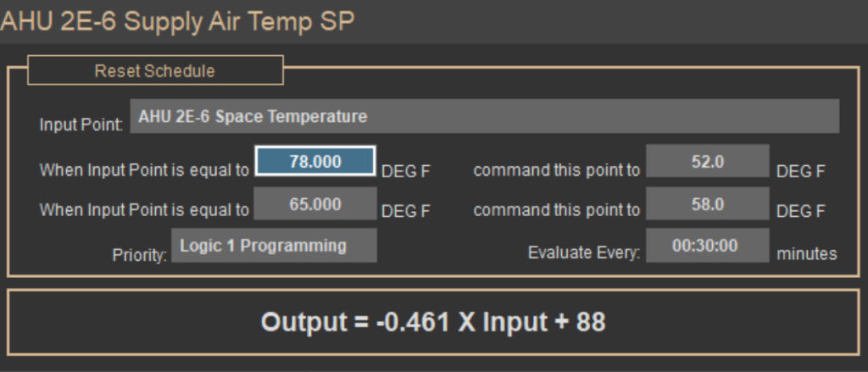Screen dimensions: 868x372
Task: Click the "minutes" unit label
Action: coord(807,253)
